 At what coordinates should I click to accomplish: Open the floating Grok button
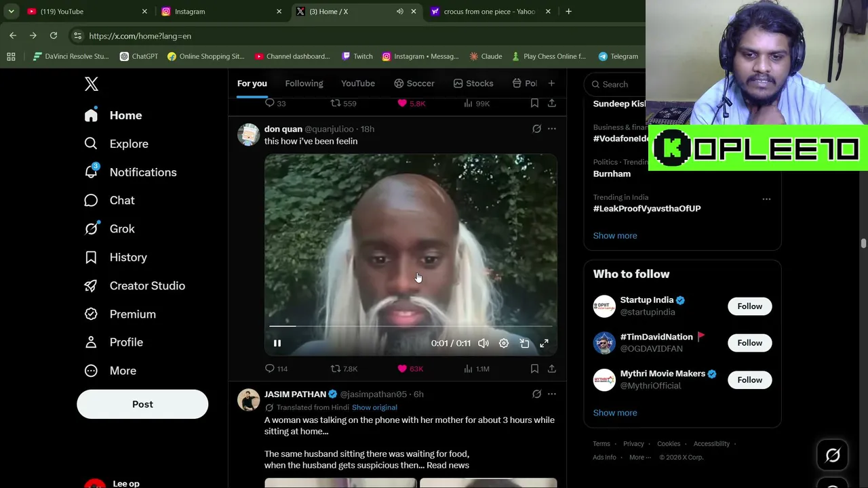coord(833,456)
